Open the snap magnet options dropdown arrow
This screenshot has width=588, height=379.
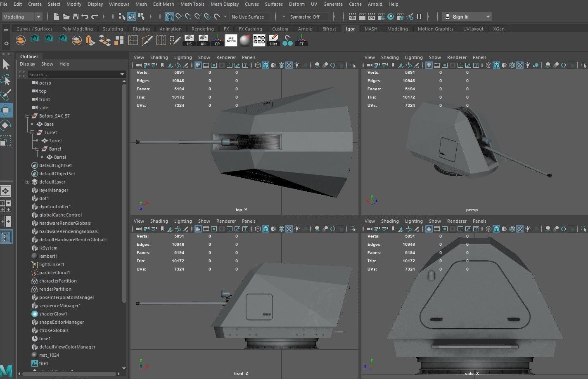pos(225,16)
